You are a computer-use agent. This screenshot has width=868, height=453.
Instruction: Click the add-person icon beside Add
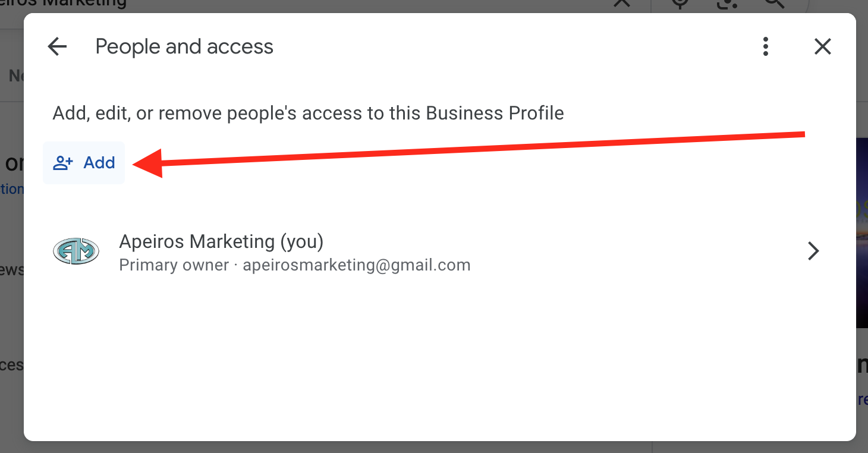[x=63, y=163]
